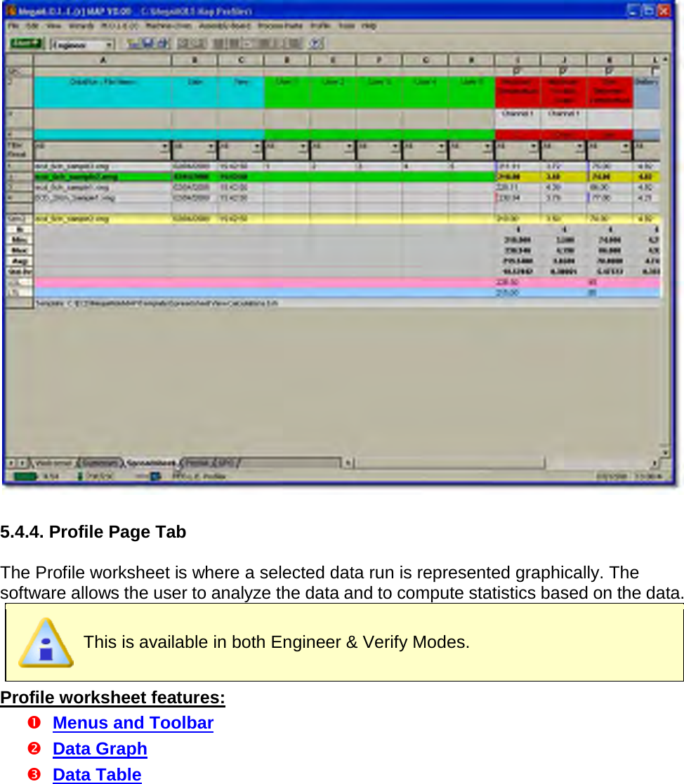Open the column I filter dropdown
Image resolution: width=684 pixels, height=784 pixels.
[533, 147]
